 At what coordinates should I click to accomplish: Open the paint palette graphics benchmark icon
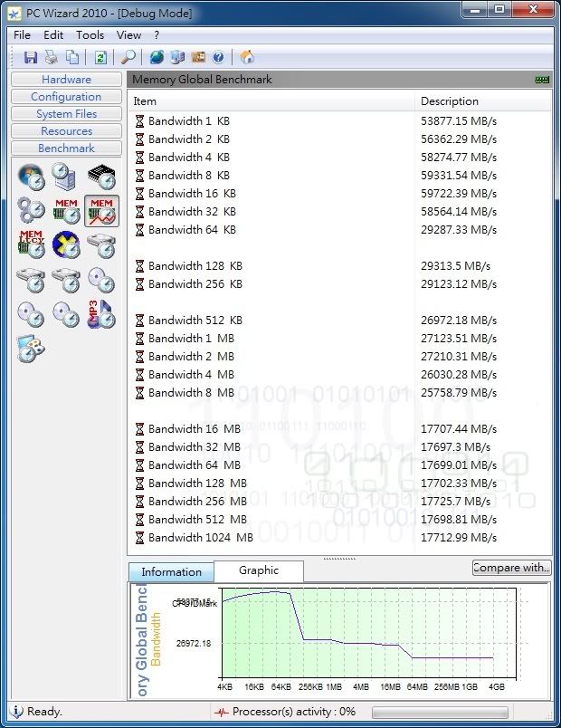[x=31, y=349]
